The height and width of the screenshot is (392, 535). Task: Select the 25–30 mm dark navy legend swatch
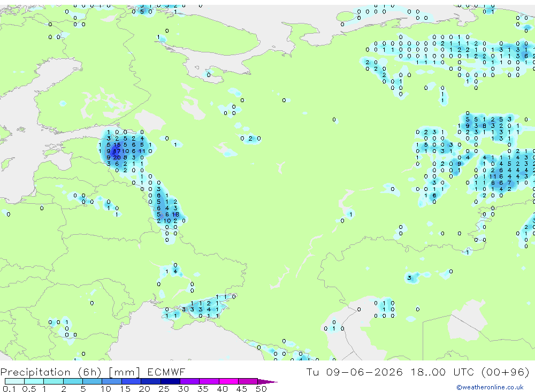tap(170, 381)
